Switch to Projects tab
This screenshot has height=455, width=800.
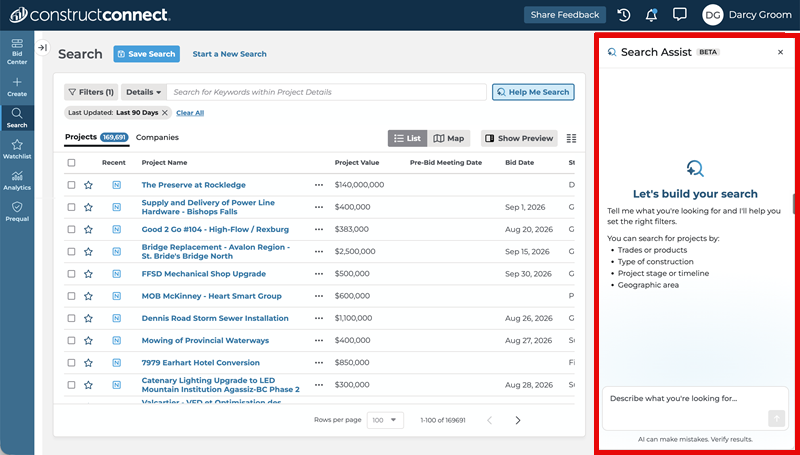coord(96,137)
